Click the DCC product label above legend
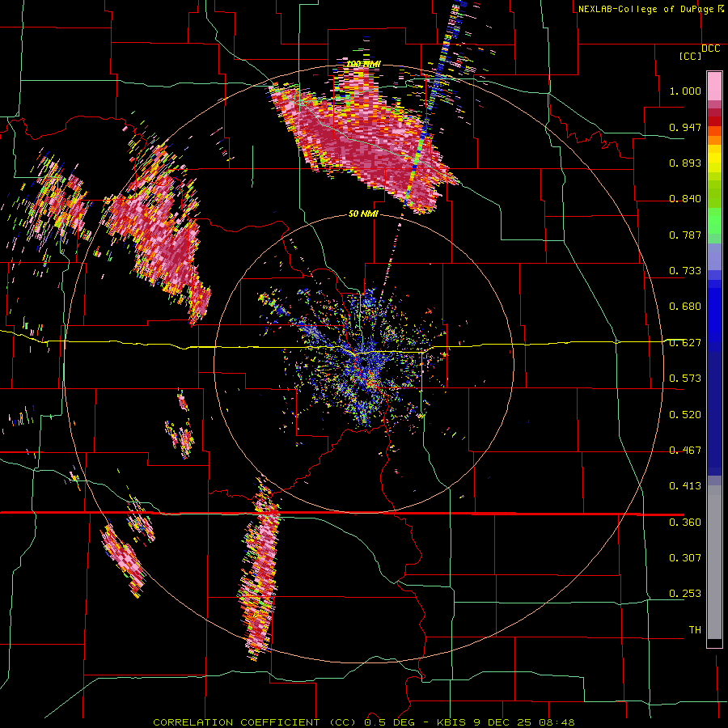This screenshot has width=728, height=728. click(710, 49)
